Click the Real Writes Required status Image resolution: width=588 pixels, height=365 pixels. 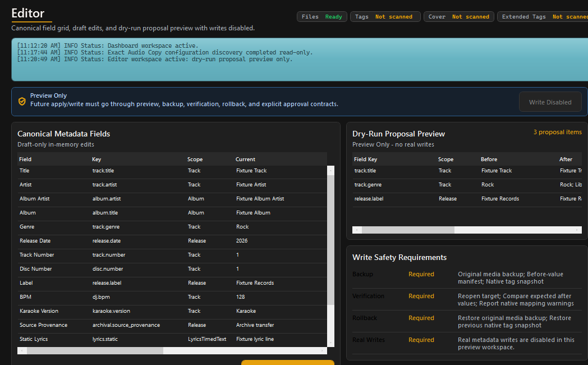[x=421, y=340]
